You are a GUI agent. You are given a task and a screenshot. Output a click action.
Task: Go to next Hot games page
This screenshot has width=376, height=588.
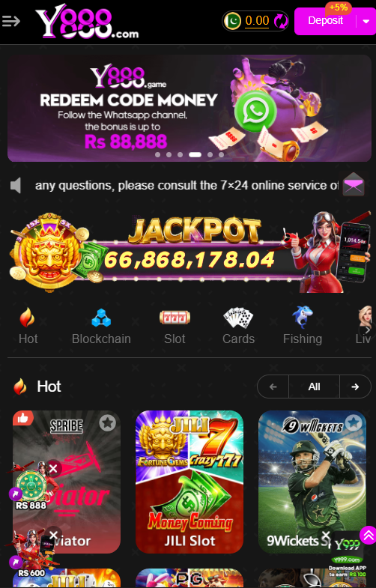355,387
